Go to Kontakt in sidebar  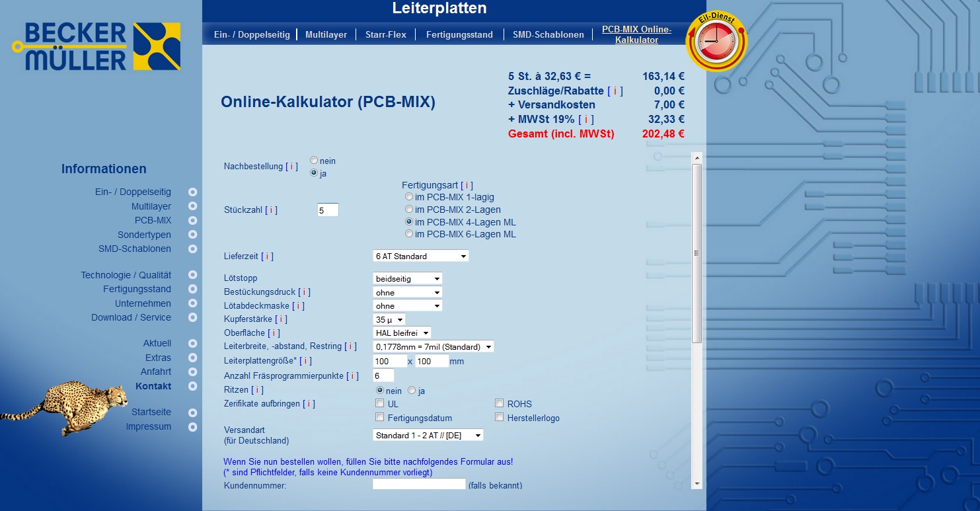click(153, 386)
